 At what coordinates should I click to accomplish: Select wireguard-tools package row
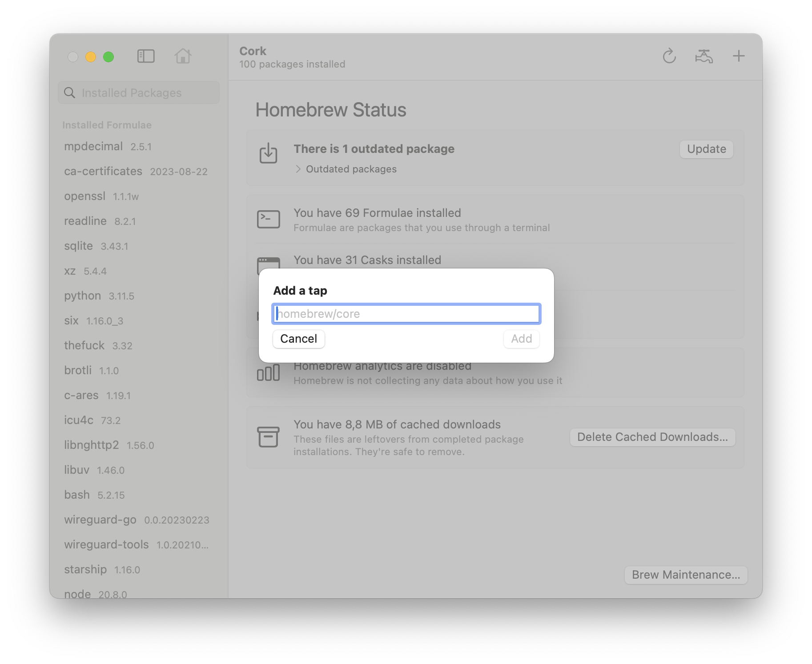[x=139, y=544]
